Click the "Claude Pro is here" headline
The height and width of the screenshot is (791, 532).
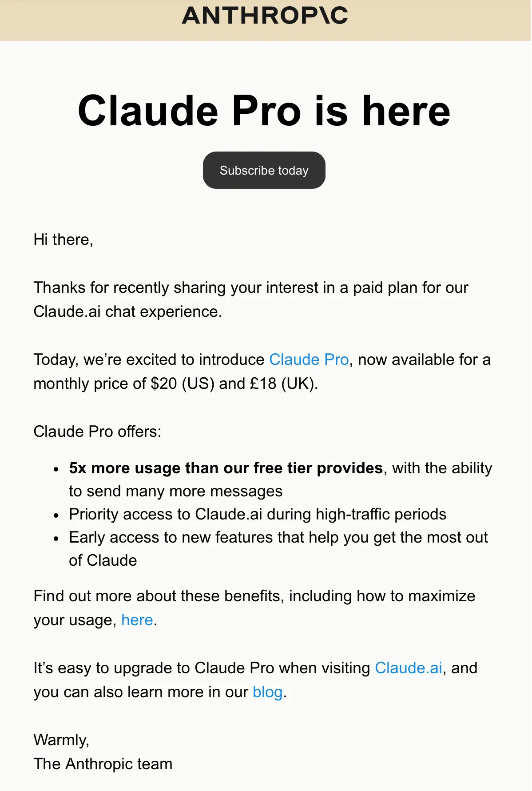pos(264,111)
